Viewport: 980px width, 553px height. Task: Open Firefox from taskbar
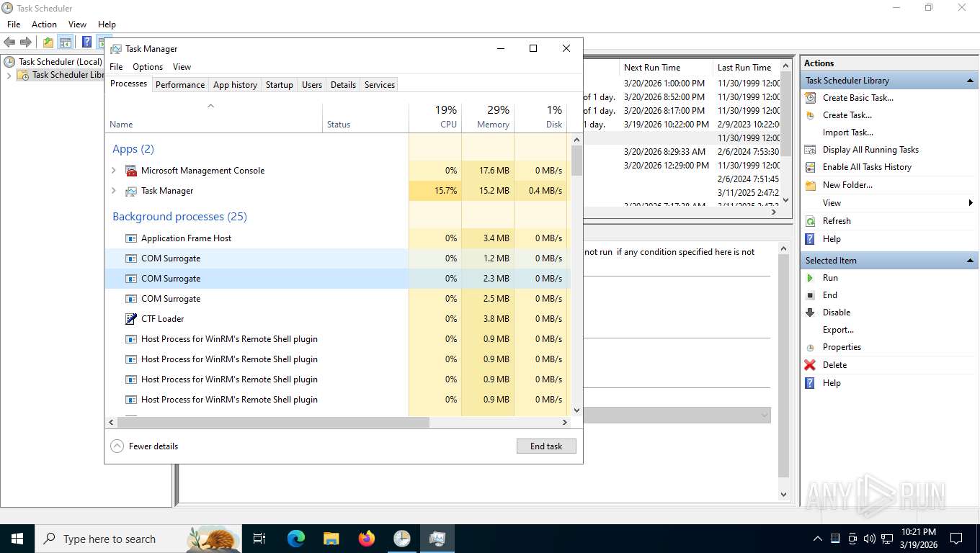point(367,539)
